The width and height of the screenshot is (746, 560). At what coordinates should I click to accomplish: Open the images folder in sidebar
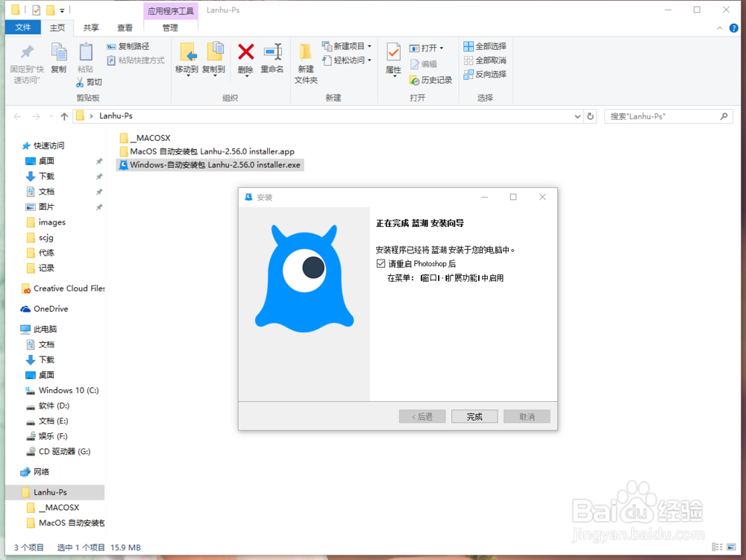click(46, 222)
